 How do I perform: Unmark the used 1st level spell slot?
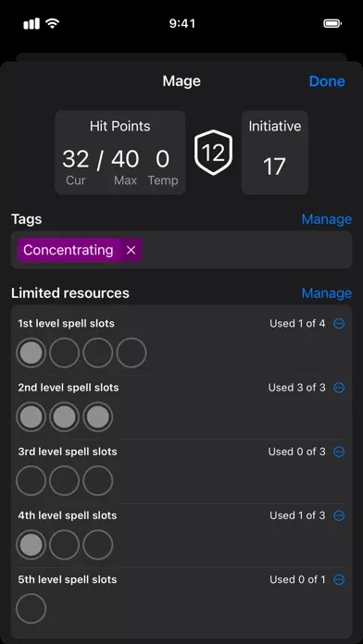click(x=31, y=353)
